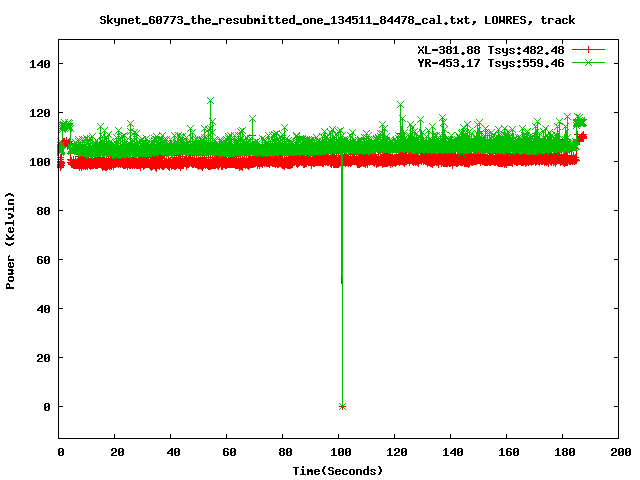Click the x-axis tick label 120
The image size is (640, 480).
tap(397, 452)
